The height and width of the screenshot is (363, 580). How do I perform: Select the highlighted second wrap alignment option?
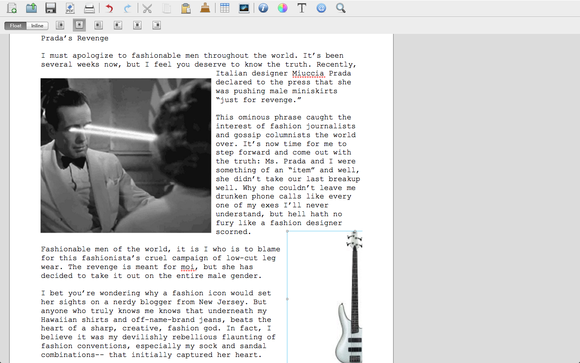click(79, 25)
